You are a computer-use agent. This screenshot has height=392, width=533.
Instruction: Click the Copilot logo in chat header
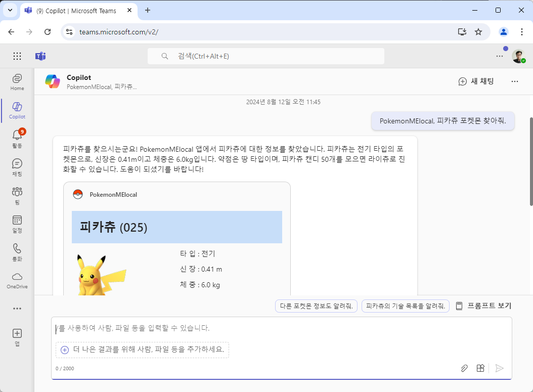(x=53, y=81)
